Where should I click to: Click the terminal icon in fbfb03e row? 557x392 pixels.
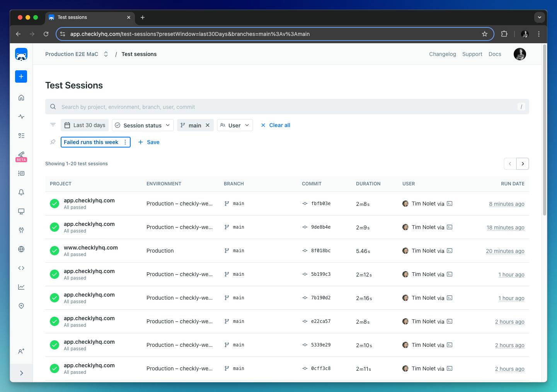(x=450, y=204)
